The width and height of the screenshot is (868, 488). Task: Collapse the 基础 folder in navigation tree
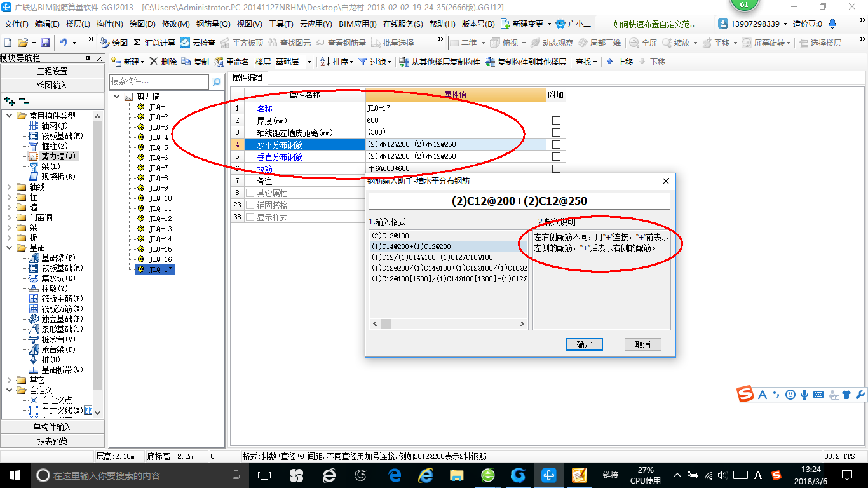(9, 248)
